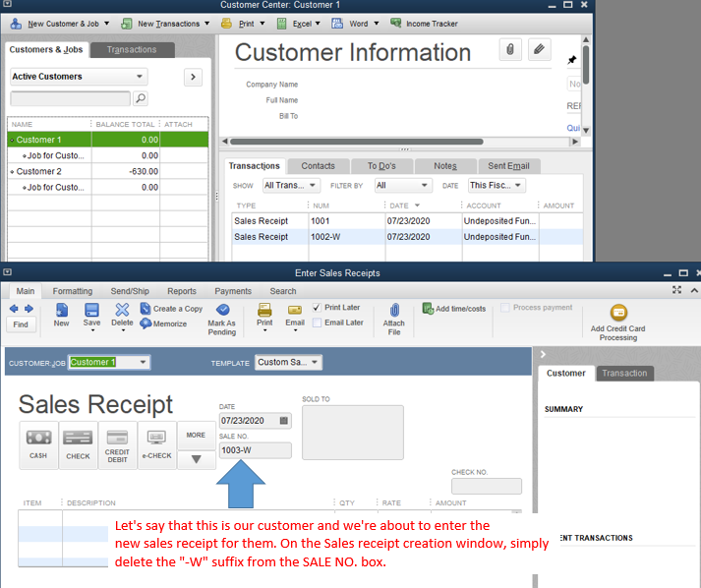Expand customer list with arrow button
This screenshot has height=588, width=701.
tap(193, 77)
